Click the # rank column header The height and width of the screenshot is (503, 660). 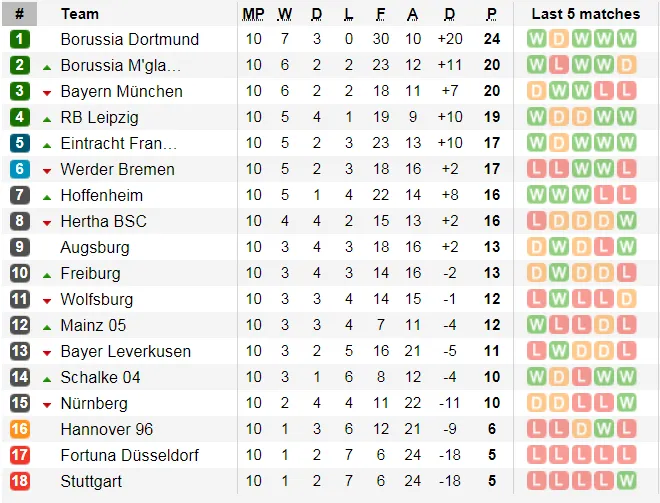pos(20,14)
